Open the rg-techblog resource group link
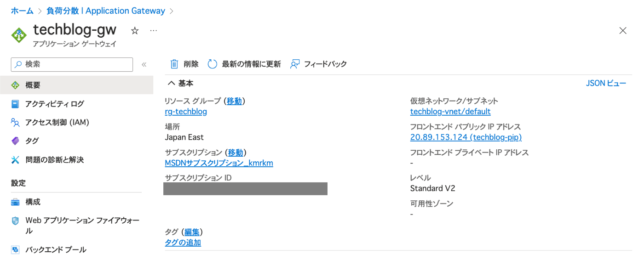Screen dimensions: 644x260 click(186, 112)
